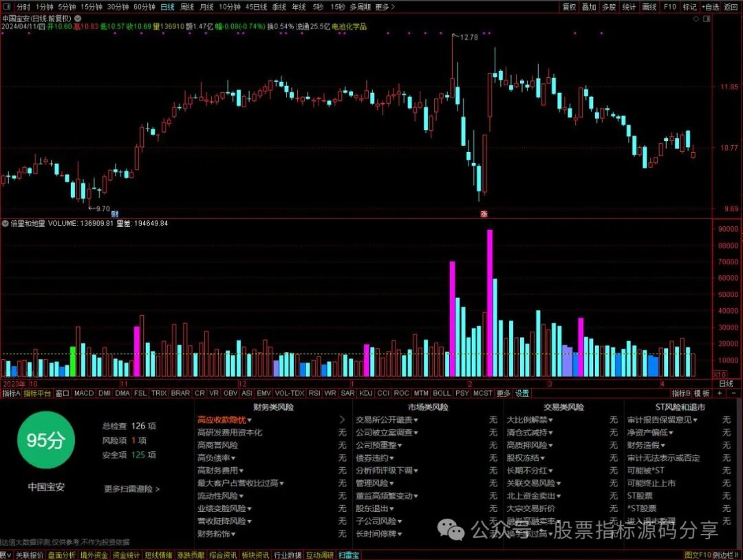Expand 更多 periods list in top bar
The width and height of the screenshot is (743, 560).
[x=385, y=7]
